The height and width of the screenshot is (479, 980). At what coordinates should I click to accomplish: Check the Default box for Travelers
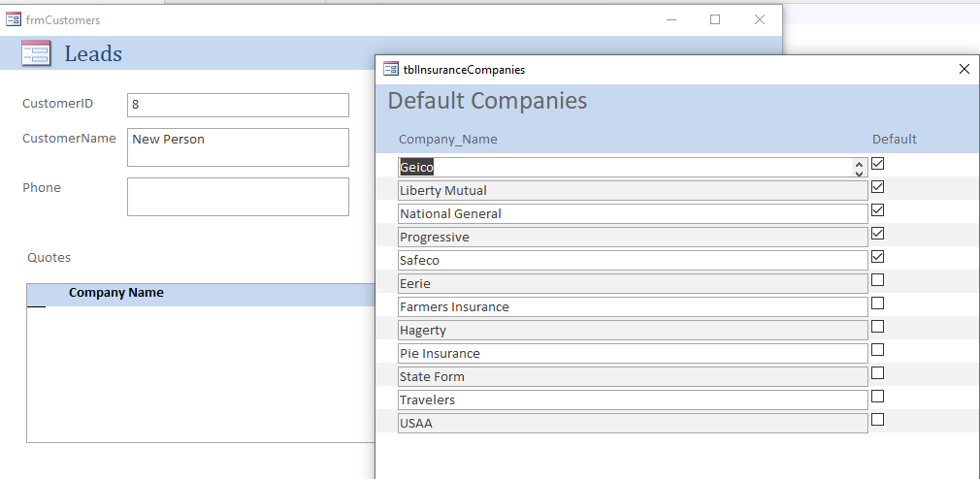pos(877,396)
